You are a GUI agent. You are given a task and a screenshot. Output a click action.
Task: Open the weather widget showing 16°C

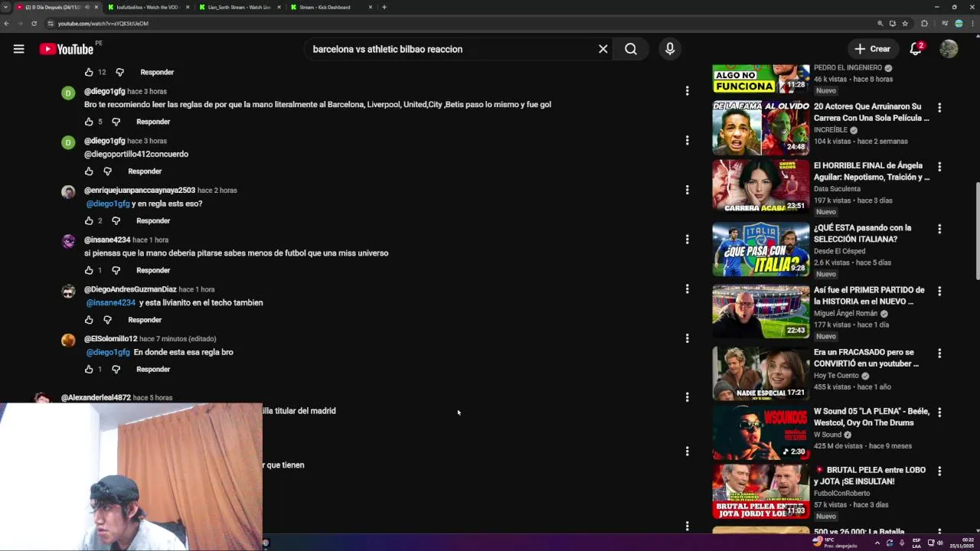[837, 543]
